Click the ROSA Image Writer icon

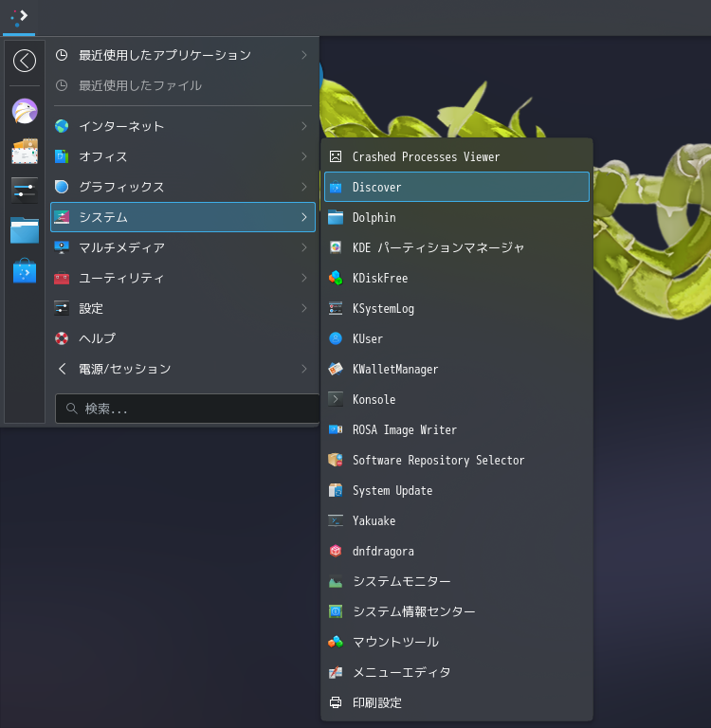point(336,429)
